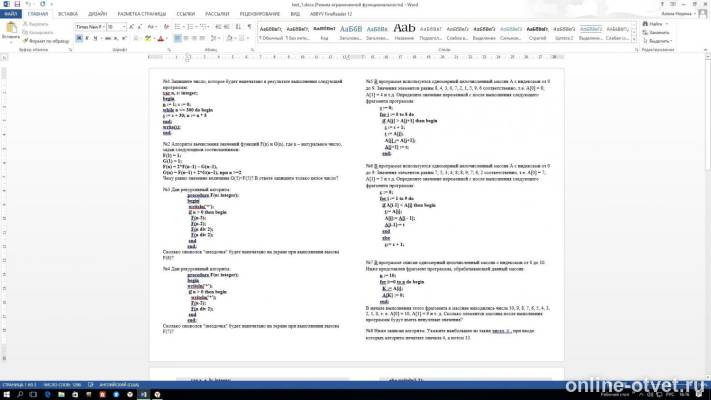Open the Windows Start menu

pyautogui.click(x=6, y=395)
